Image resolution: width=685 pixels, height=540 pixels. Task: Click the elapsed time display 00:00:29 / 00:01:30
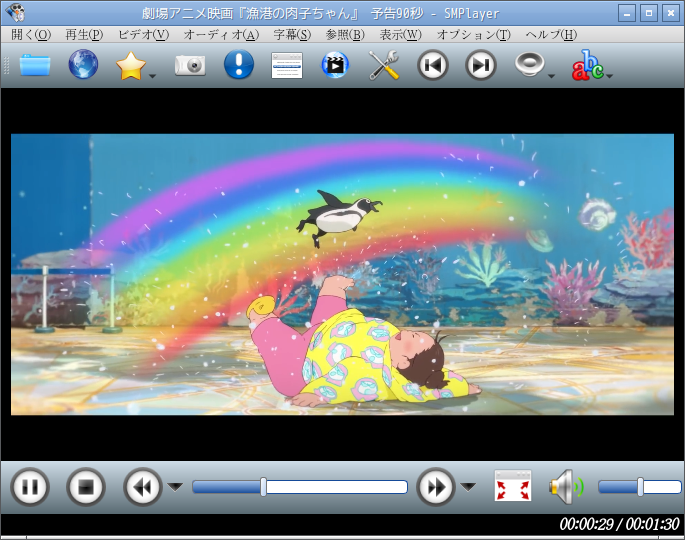pos(619,524)
